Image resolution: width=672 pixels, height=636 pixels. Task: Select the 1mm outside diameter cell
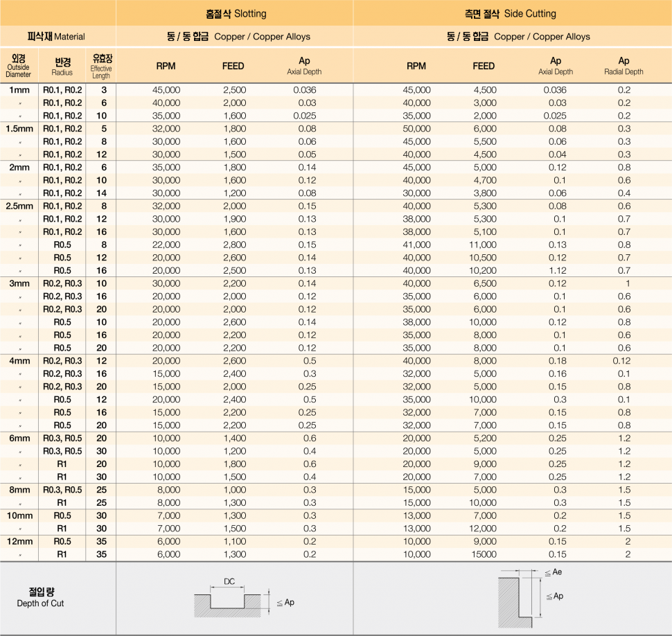coord(19,90)
